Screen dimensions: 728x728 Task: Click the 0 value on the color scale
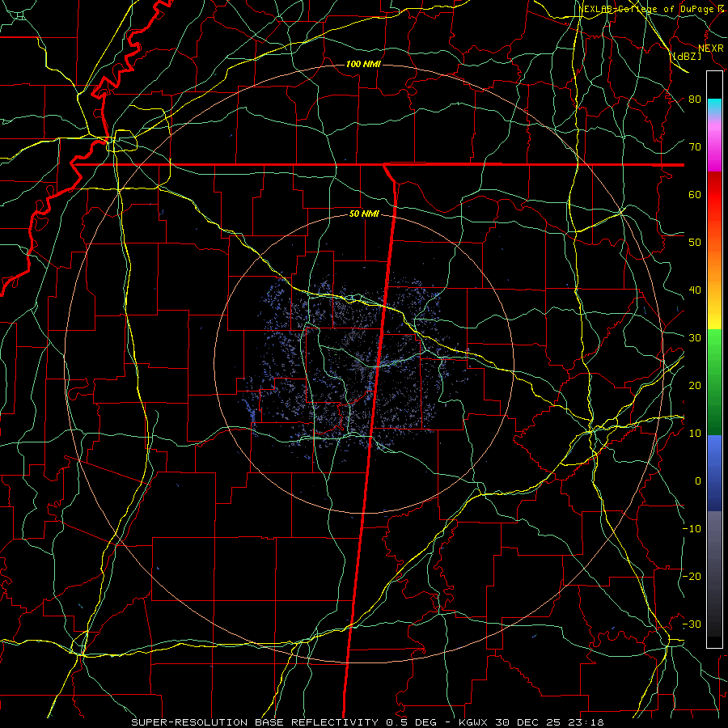pyautogui.click(x=698, y=481)
